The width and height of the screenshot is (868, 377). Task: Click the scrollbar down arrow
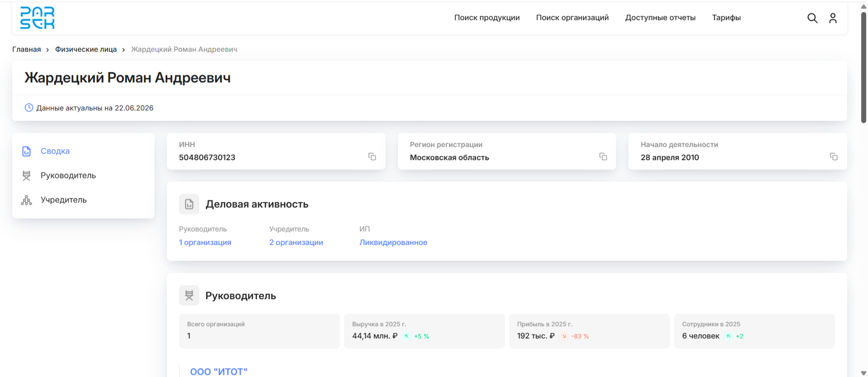point(863,373)
